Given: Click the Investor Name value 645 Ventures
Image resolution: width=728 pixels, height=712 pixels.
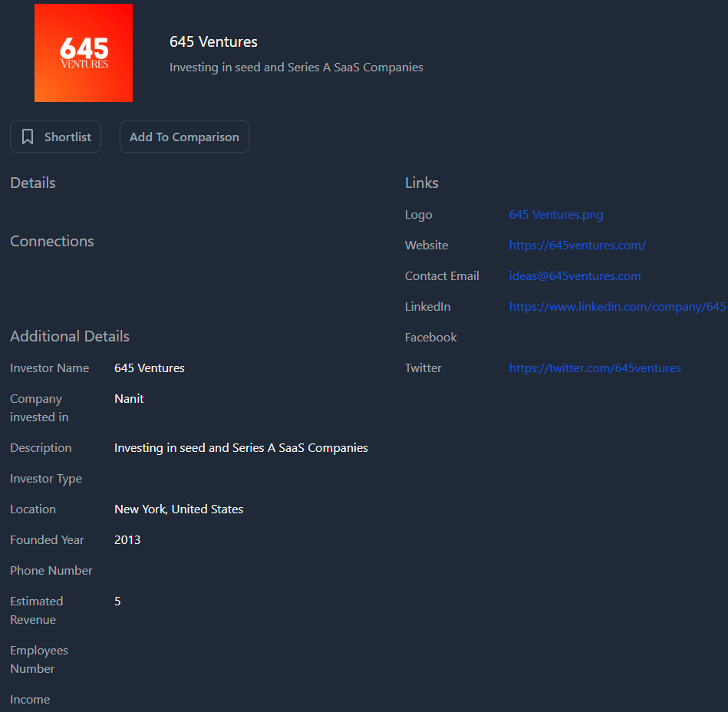Looking at the screenshot, I should [150, 368].
